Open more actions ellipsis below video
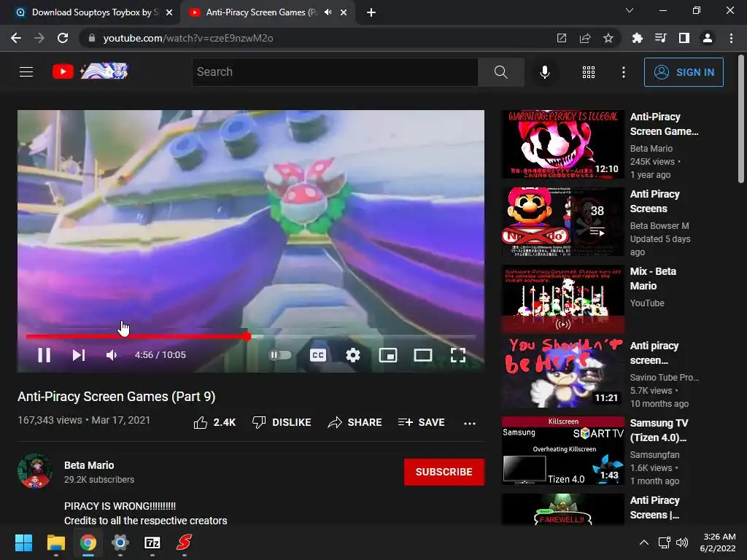Viewport: 747px width, 560px height. tap(470, 423)
